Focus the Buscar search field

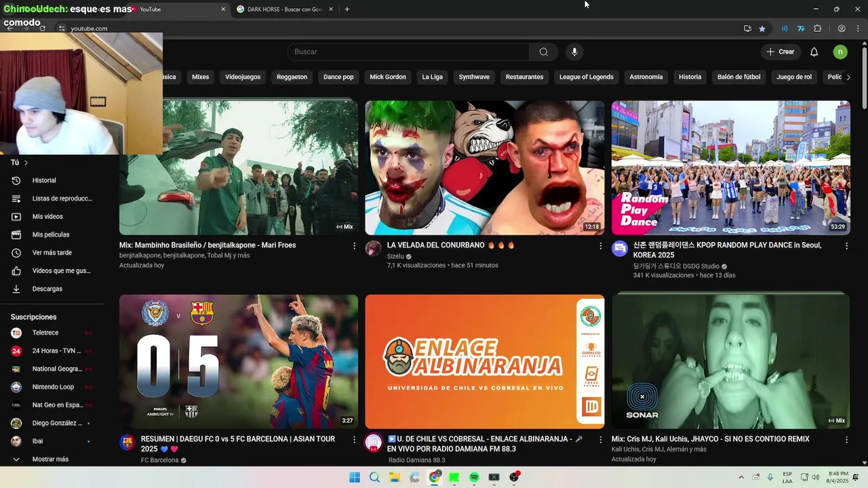point(408,52)
